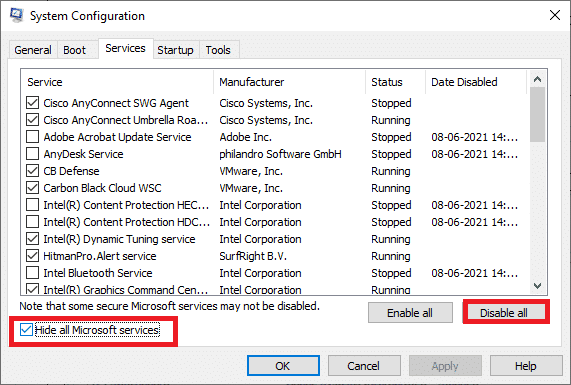Close the System Configuration window
Image resolution: width=571 pixels, height=385 pixels.
coord(555,15)
